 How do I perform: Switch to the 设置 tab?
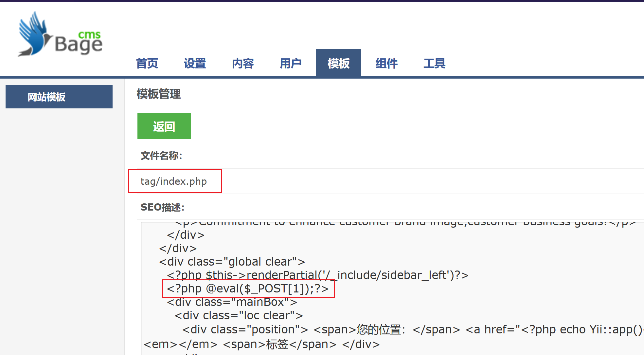[x=195, y=63]
